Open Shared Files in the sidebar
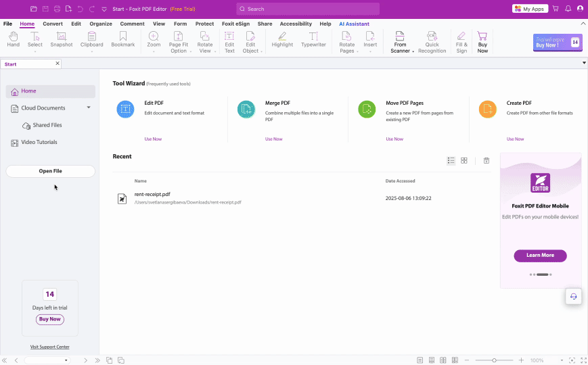This screenshot has height=365, width=588. pyautogui.click(x=42, y=125)
